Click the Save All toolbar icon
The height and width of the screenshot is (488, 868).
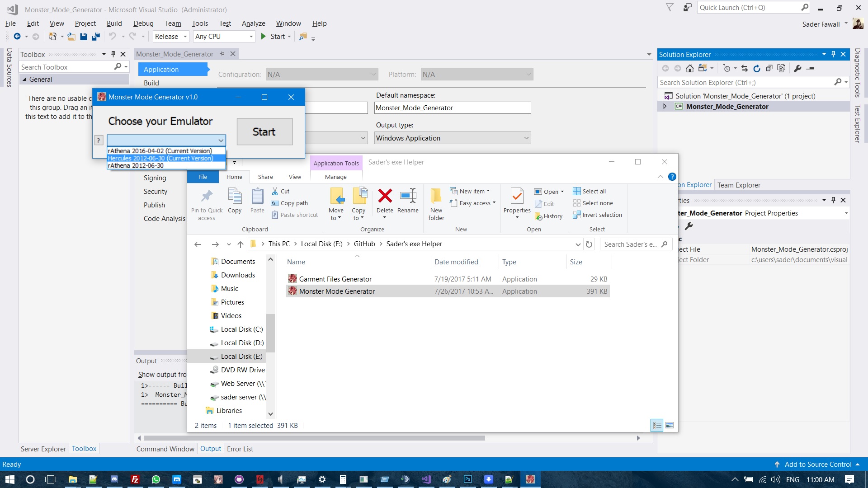coord(95,37)
